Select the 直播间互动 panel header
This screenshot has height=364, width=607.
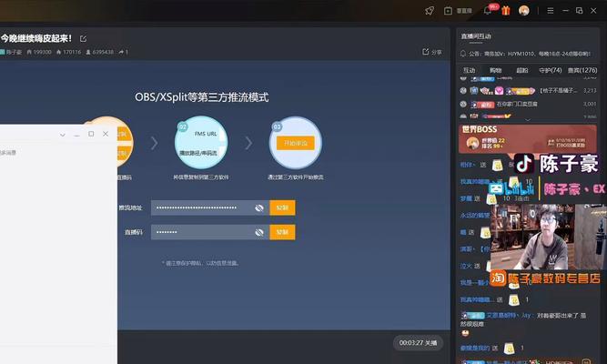(x=476, y=36)
